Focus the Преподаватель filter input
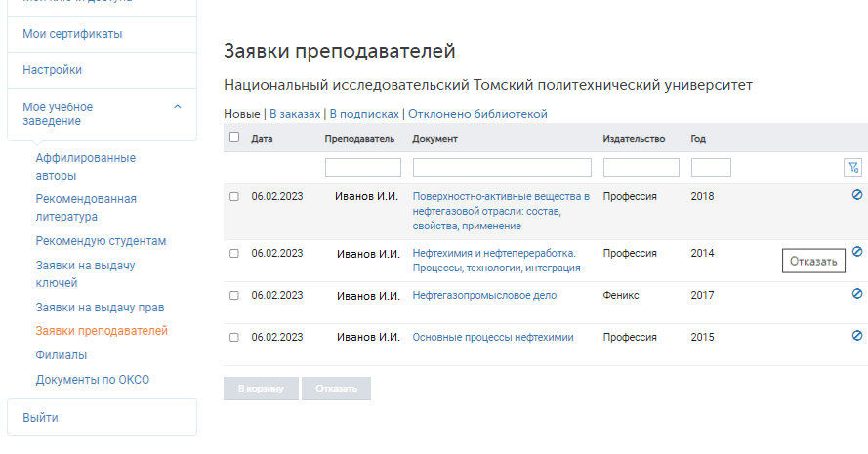The width and height of the screenshot is (868, 454). 363,167
